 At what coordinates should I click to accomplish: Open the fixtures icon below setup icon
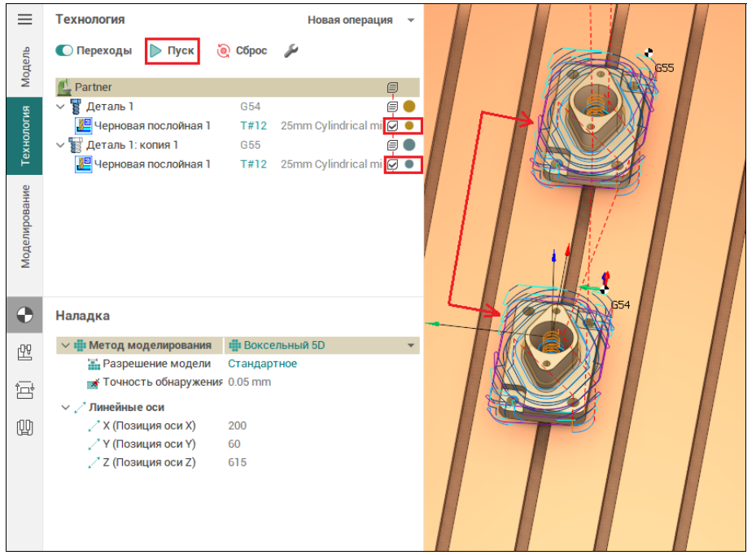coord(24,352)
